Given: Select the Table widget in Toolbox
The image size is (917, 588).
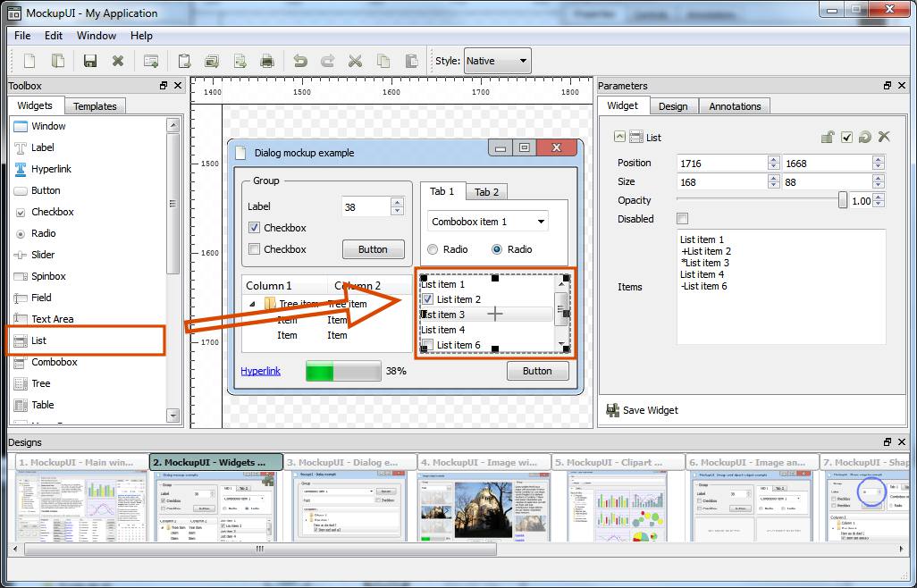Looking at the screenshot, I should (x=34, y=405).
